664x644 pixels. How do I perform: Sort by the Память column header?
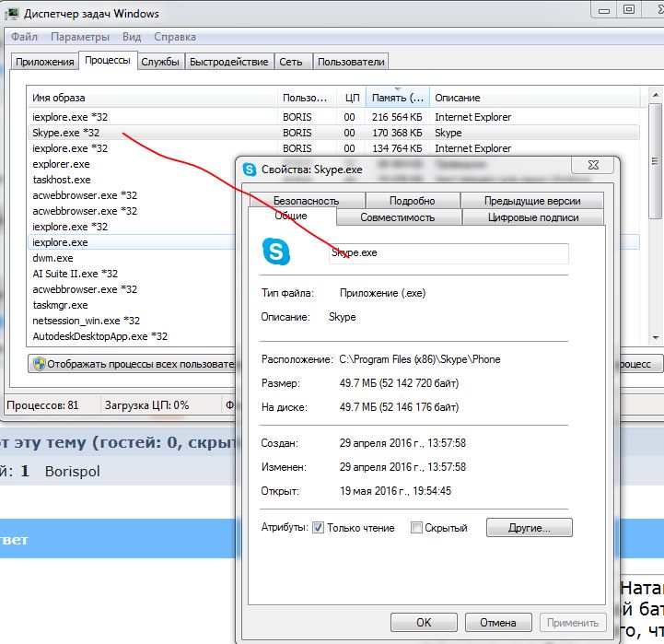(398, 98)
